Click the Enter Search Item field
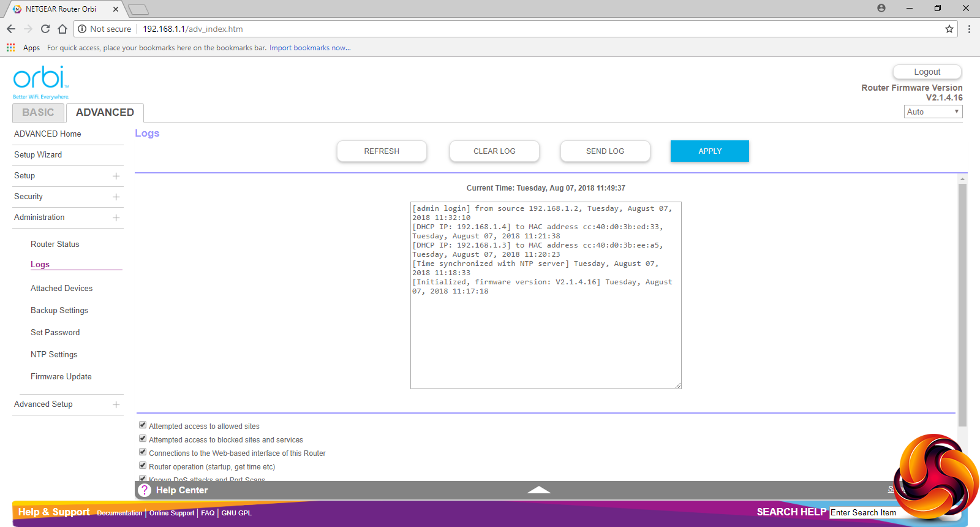The width and height of the screenshot is (980, 527). pos(864,513)
